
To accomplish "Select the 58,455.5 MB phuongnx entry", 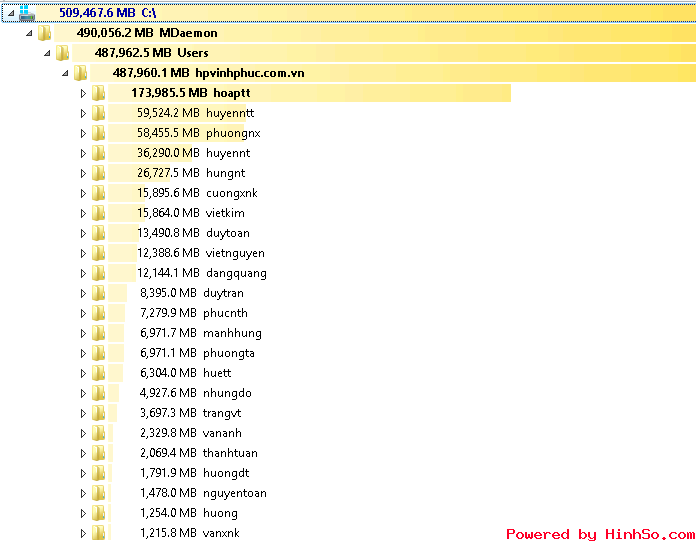I will [198, 133].
